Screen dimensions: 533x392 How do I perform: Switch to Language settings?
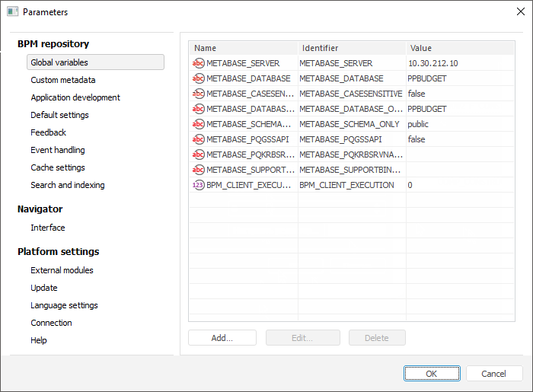(64, 305)
